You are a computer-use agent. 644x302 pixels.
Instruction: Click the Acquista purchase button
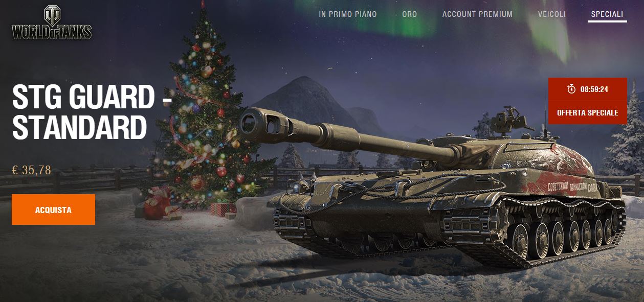pyautogui.click(x=53, y=210)
